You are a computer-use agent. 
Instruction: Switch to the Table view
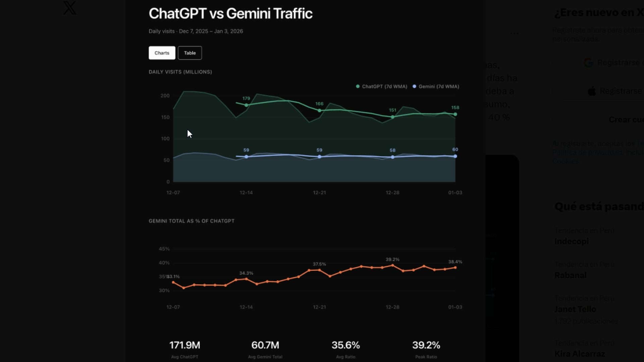[190, 53]
